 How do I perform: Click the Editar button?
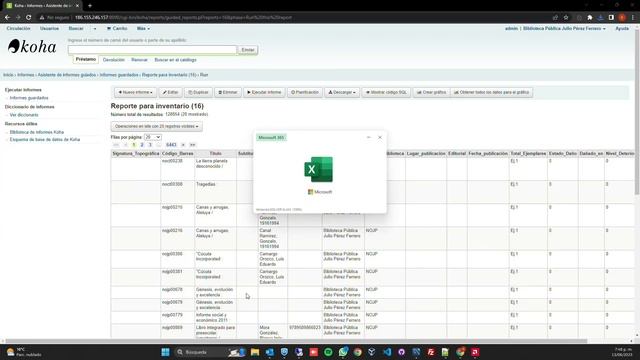coord(170,92)
